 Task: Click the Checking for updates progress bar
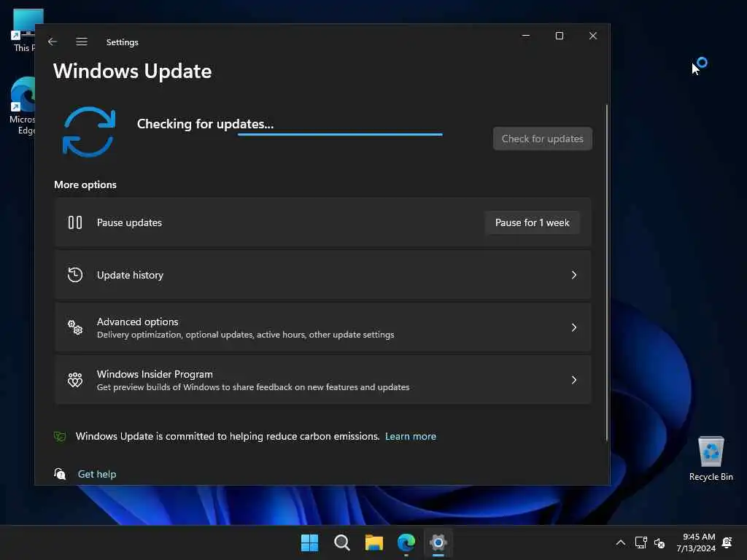tap(340, 135)
